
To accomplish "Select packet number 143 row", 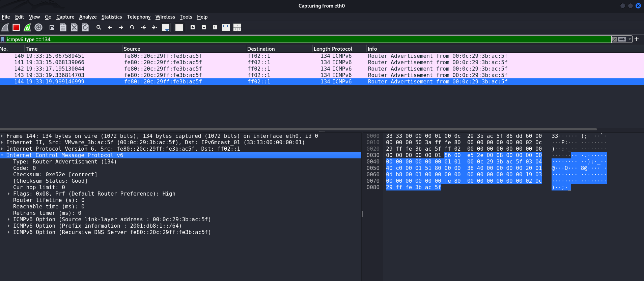I will coord(322,75).
